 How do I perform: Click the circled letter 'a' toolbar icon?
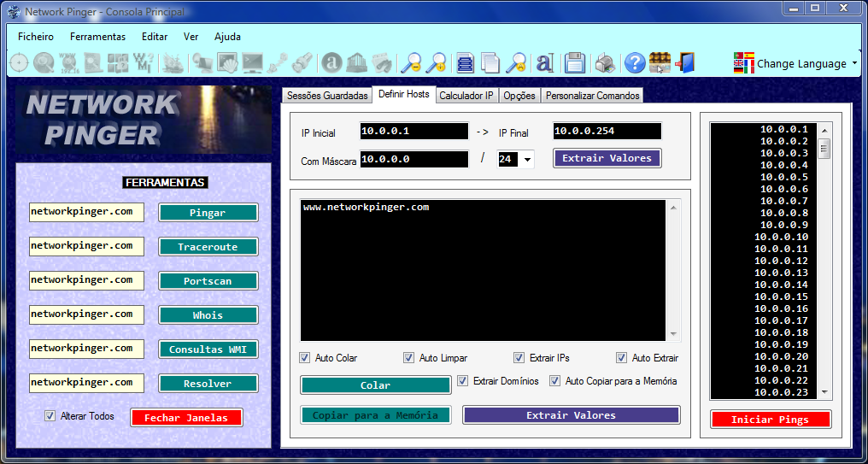pos(332,62)
